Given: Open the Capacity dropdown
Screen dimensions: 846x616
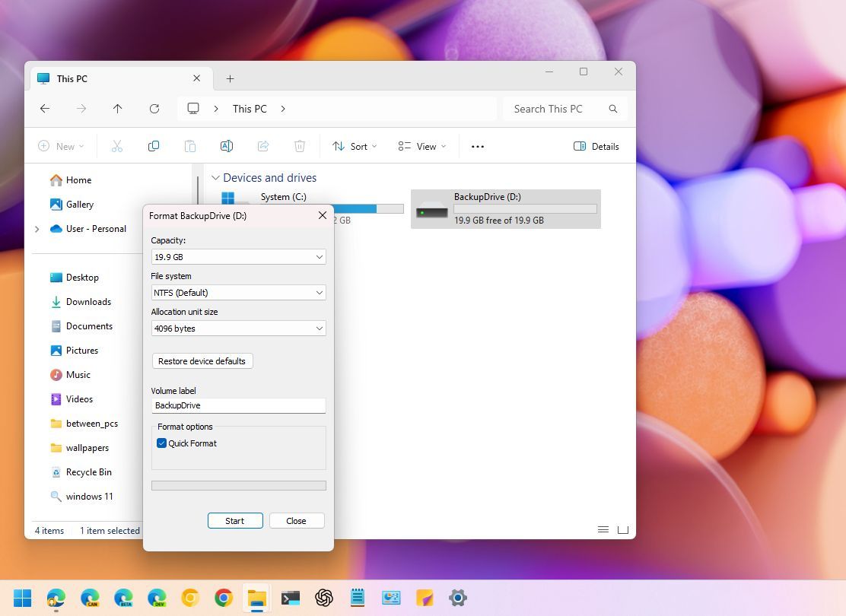Looking at the screenshot, I should coord(238,257).
